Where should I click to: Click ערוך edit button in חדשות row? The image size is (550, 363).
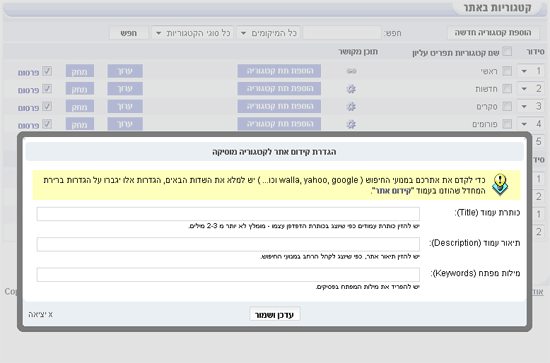pos(125,88)
